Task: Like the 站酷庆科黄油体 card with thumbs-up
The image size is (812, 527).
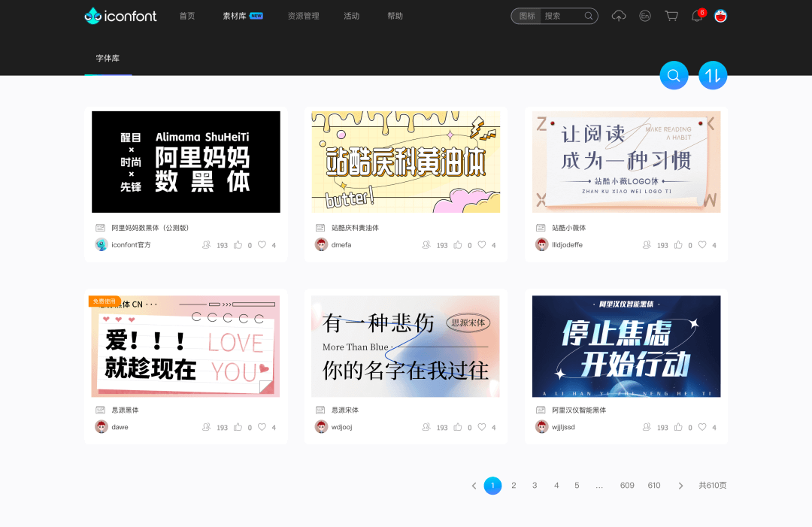Action: [x=458, y=245]
